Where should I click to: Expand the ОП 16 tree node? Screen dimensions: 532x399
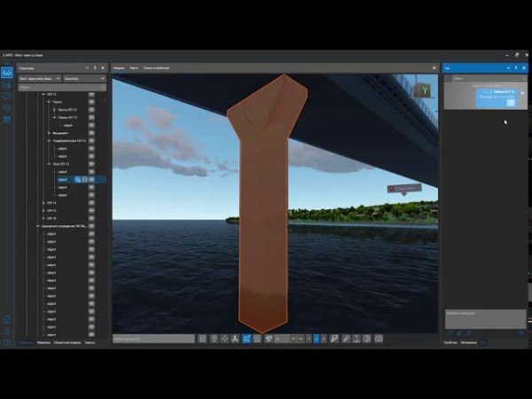pos(43,218)
